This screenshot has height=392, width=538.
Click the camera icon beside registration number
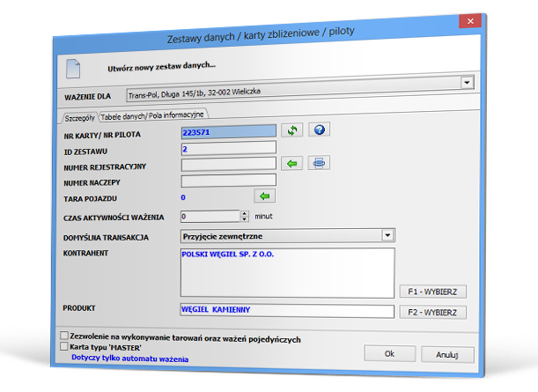(319, 163)
